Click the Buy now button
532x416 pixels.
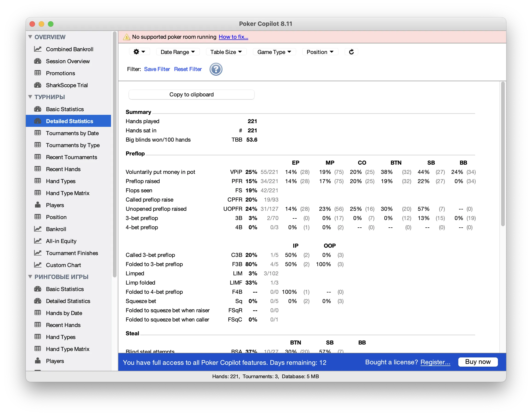point(478,362)
